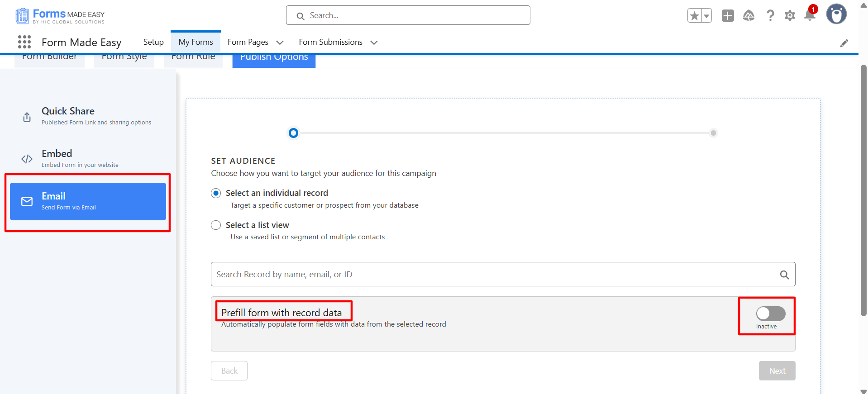Expand the Form Submissions dropdown chevron
868x394 pixels.
point(374,43)
